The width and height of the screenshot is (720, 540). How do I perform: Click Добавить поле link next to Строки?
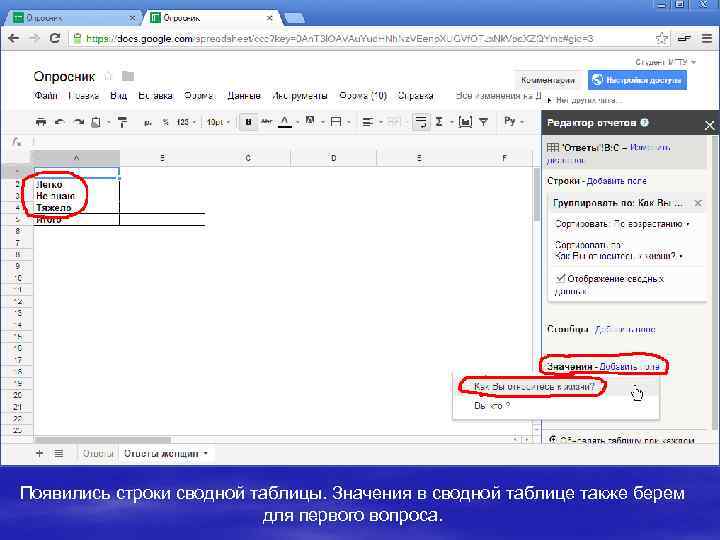(x=617, y=181)
